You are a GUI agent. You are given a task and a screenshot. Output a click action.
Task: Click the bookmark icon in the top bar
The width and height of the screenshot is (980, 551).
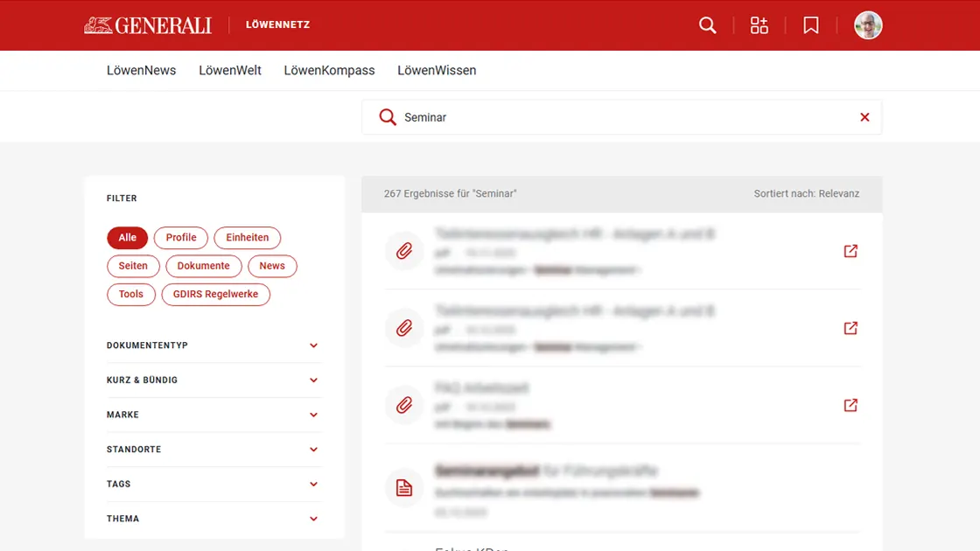click(810, 25)
